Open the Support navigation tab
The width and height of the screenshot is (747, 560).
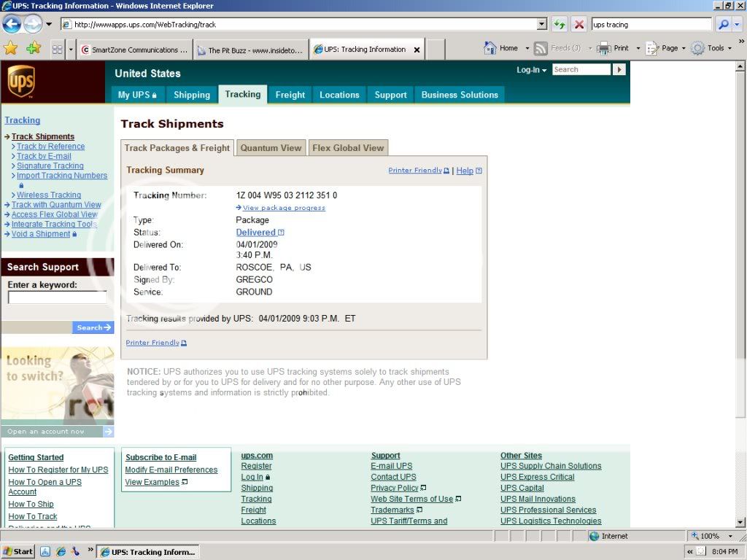391,95
